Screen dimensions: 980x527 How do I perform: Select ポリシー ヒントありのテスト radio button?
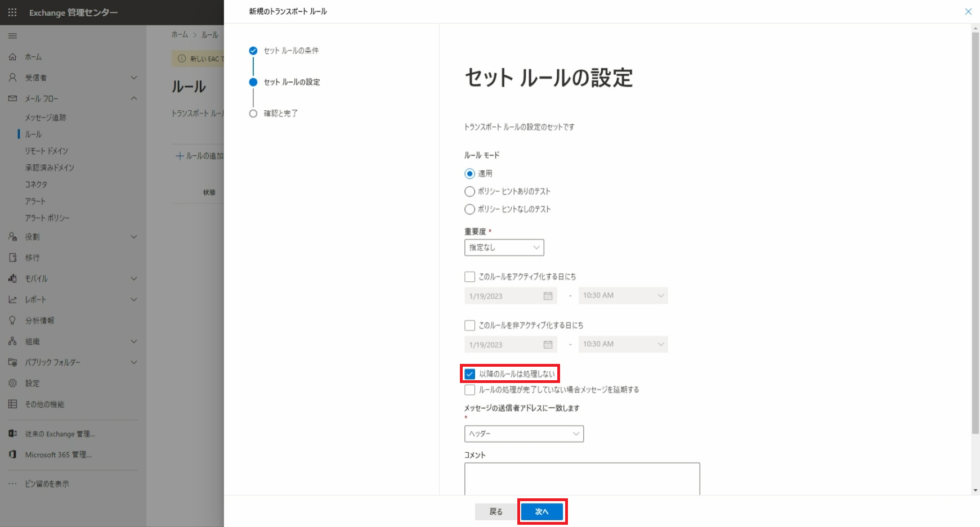tap(469, 192)
